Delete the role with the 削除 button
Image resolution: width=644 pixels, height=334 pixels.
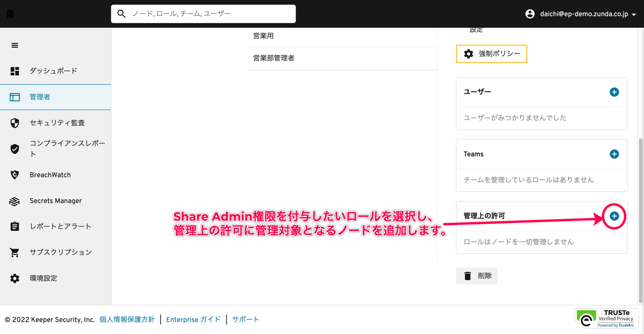point(477,276)
